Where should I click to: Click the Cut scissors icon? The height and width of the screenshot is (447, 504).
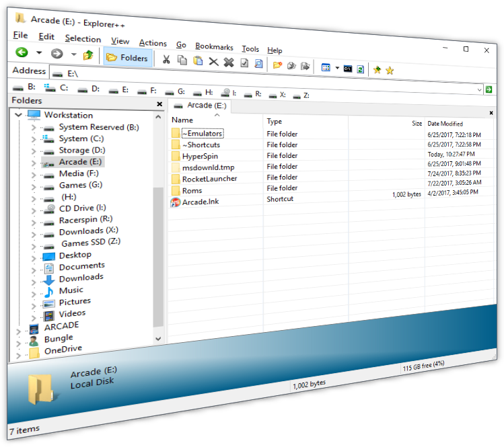click(x=166, y=59)
